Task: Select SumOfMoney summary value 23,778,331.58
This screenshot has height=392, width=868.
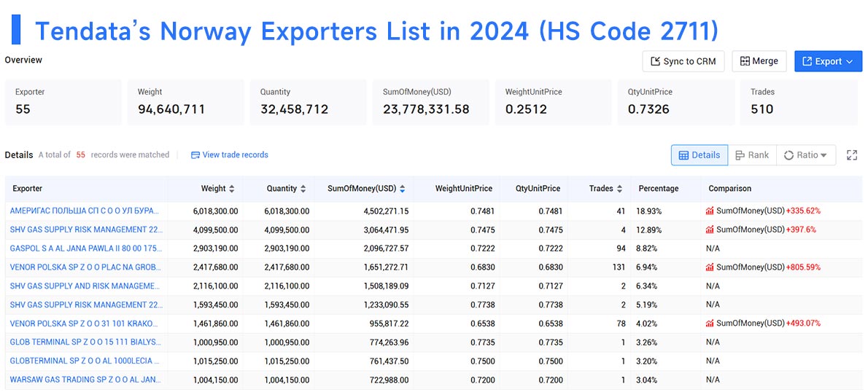Action: [426, 109]
